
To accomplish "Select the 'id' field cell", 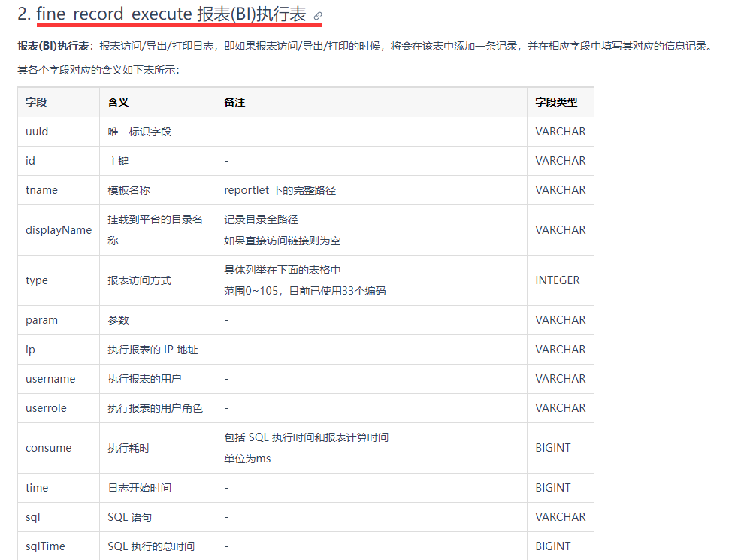I will 59,161.
